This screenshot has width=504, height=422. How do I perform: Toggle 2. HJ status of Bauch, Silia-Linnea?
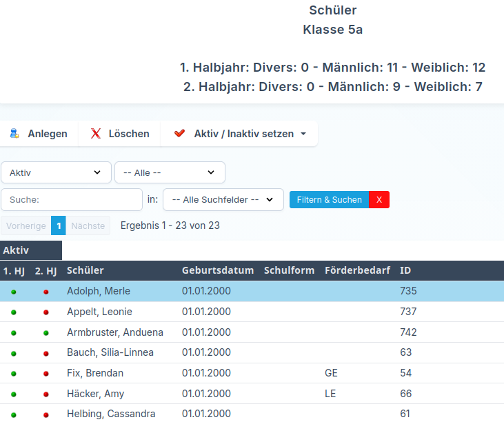click(x=46, y=353)
